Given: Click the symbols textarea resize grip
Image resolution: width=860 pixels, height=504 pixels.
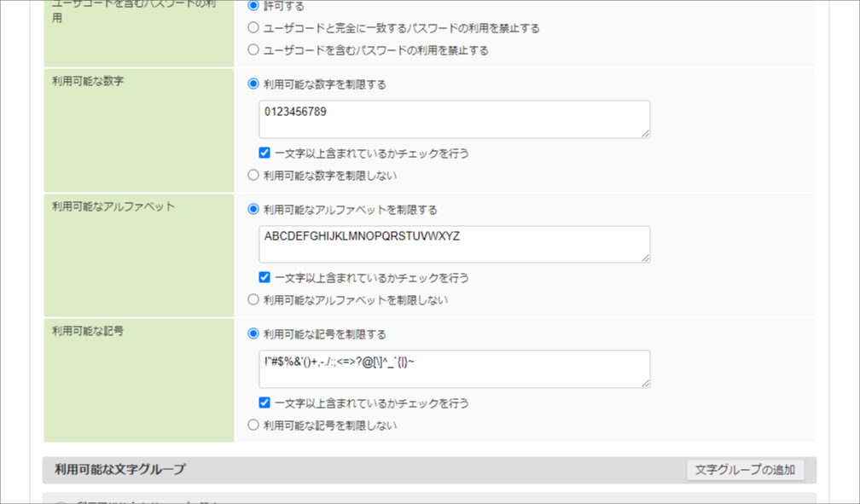Looking at the screenshot, I should (646, 384).
